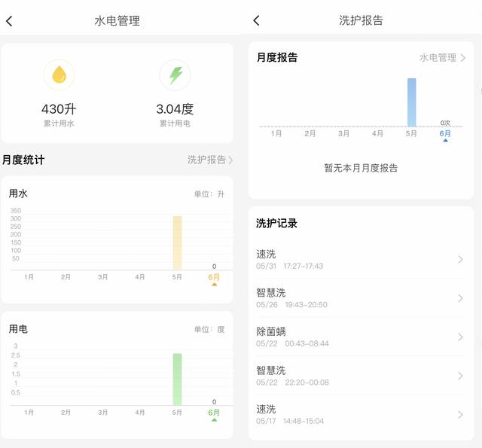The height and width of the screenshot is (448, 482).
Task: Tap the yellow water drop icon
Action: pos(59,75)
